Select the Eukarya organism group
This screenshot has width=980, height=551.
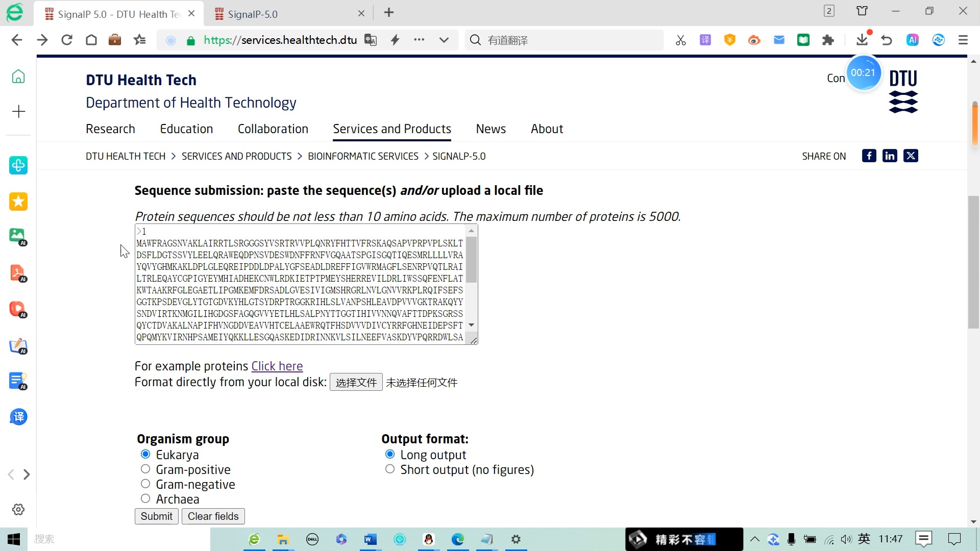coord(145,454)
